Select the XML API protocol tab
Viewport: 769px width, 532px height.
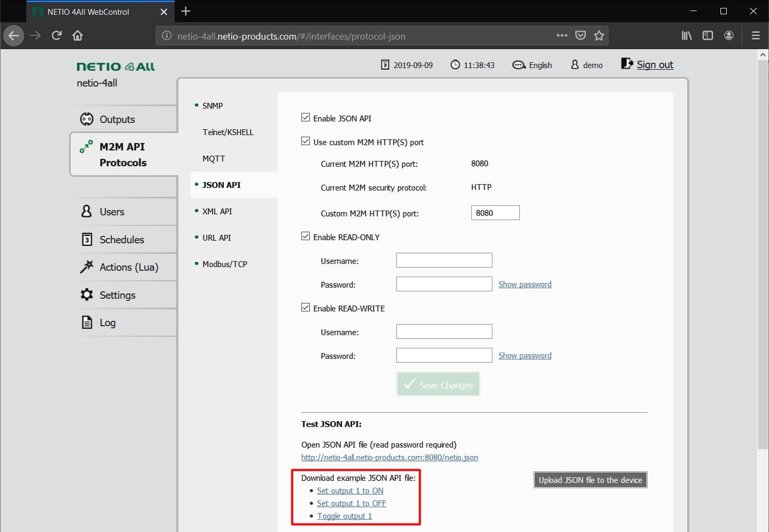pos(217,211)
